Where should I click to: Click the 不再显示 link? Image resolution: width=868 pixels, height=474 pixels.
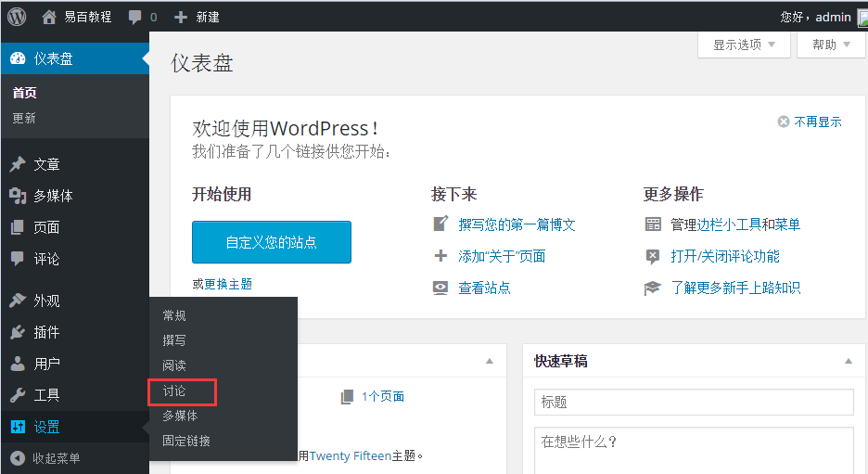tap(818, 122)
